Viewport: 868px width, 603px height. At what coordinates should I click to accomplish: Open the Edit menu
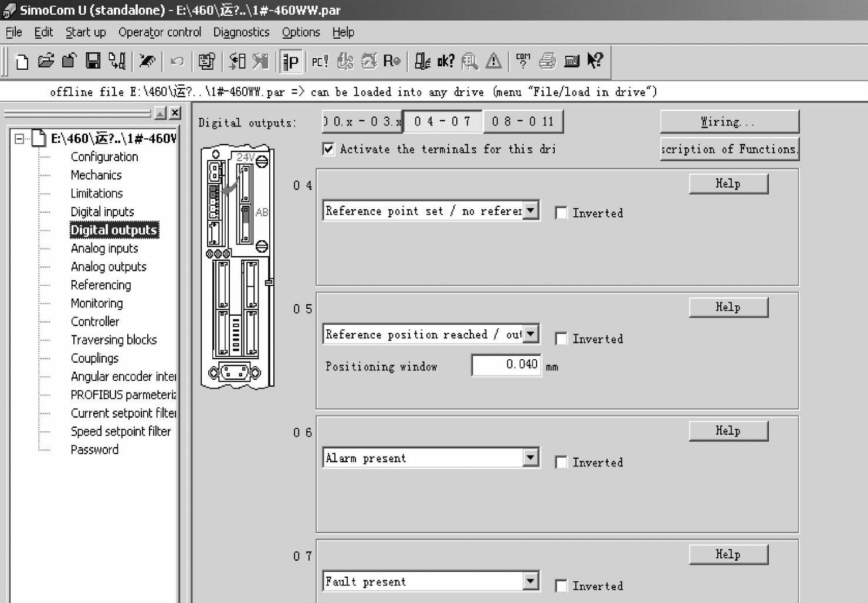43,32
